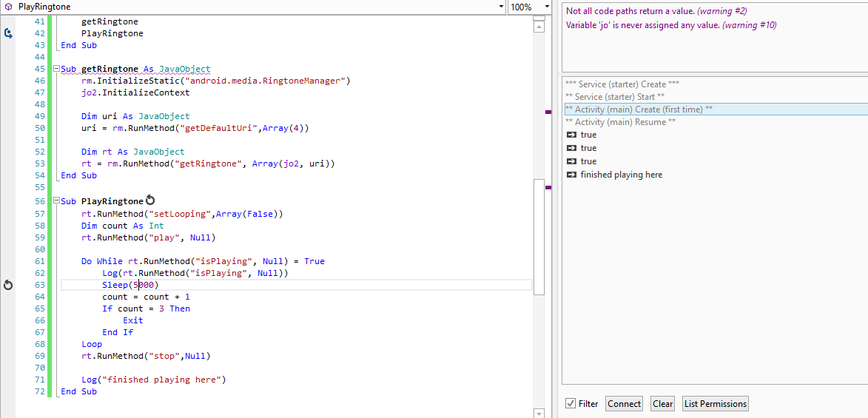Viewport: 868px width, 418px height.
Task: Click the lower purple marker beside the scrollbar
Action: coord(548,188)
